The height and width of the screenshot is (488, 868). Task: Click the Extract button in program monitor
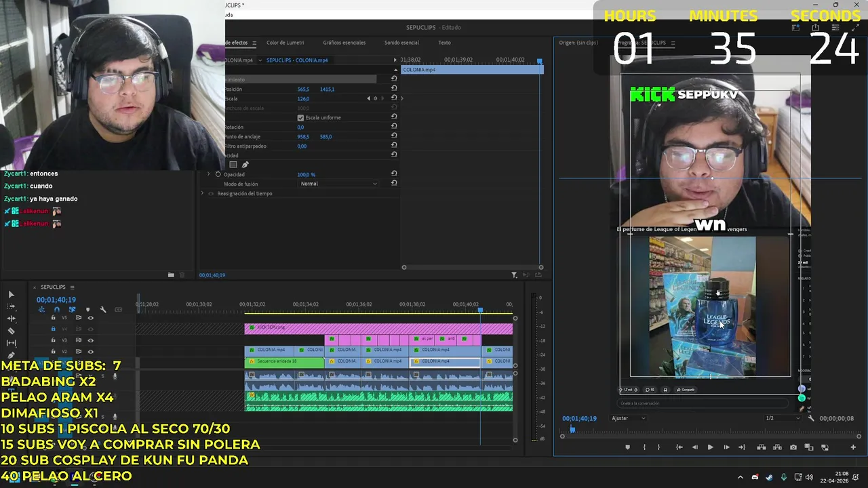[x=776, y=447]
